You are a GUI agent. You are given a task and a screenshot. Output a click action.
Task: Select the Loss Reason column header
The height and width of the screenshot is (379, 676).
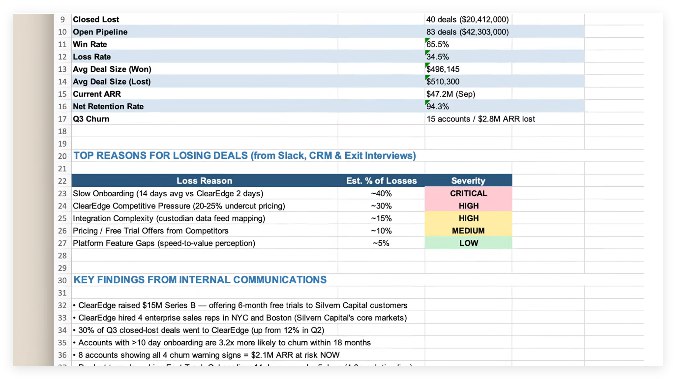point(204,181)
